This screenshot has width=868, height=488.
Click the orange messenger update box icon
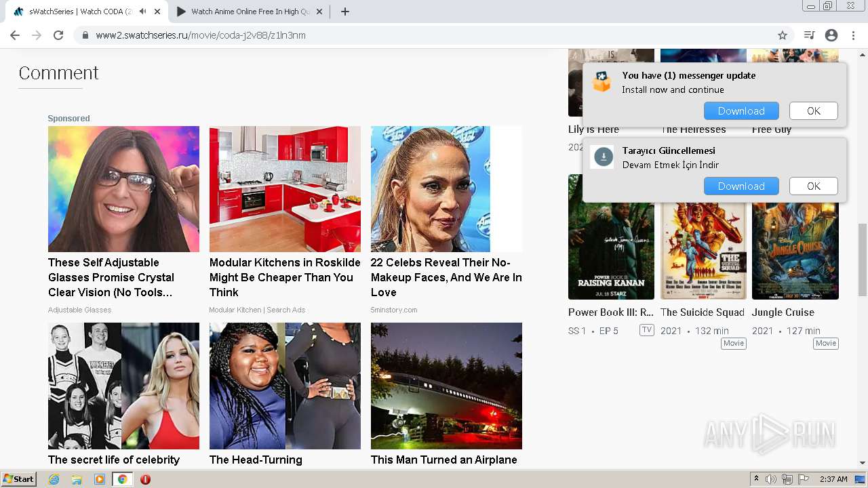[602, 82]
